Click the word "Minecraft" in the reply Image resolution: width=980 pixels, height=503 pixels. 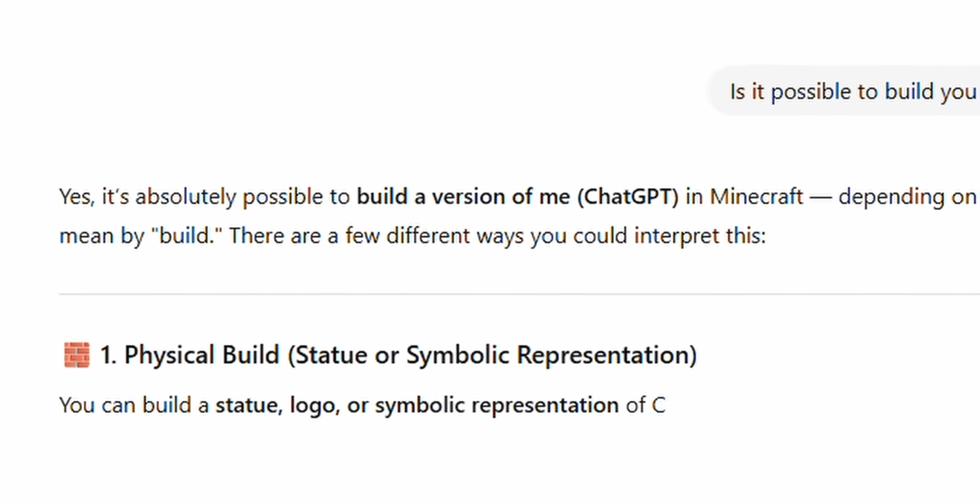[x=756, y=197]
